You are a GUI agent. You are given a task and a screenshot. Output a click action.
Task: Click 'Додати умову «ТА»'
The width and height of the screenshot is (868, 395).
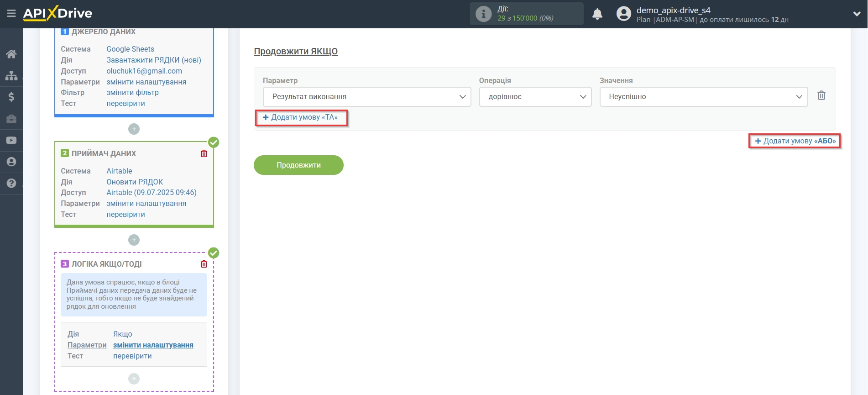click(x=301, y=117)
